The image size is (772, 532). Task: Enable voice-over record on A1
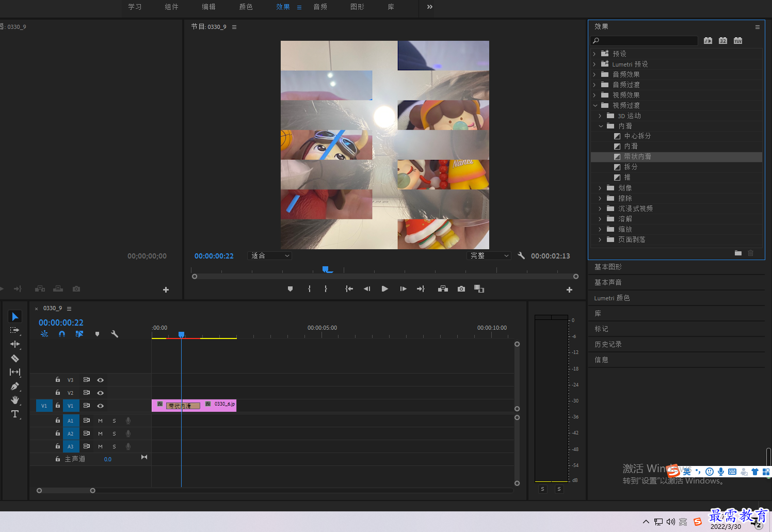(128, 421)
